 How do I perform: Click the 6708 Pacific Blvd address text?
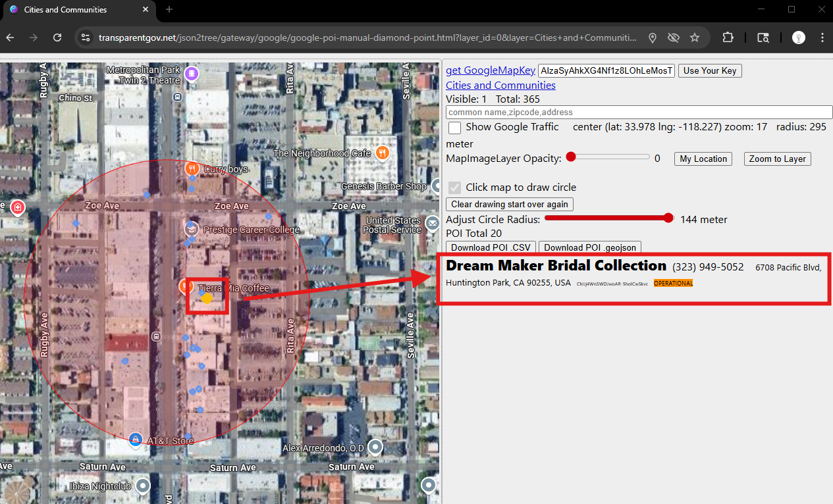point(788,267)
